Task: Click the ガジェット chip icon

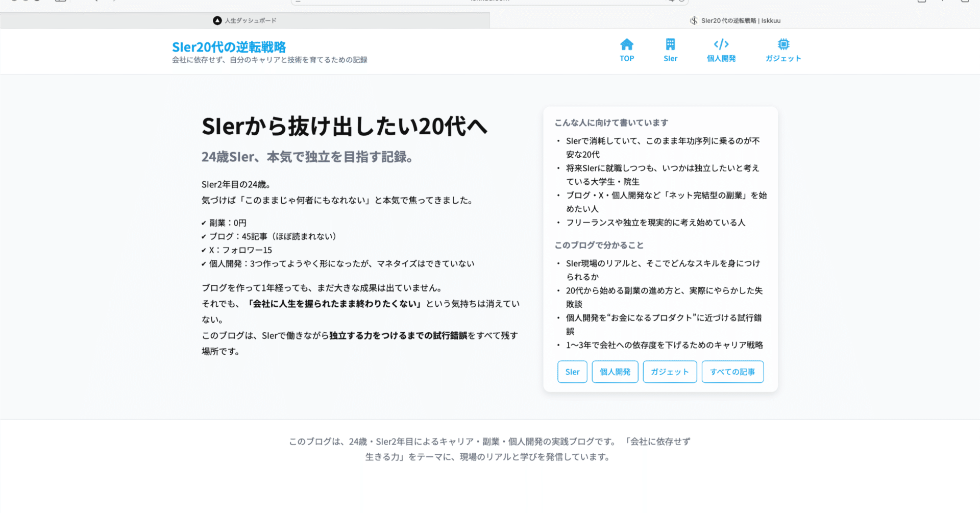Action: [x=783, y=44]
